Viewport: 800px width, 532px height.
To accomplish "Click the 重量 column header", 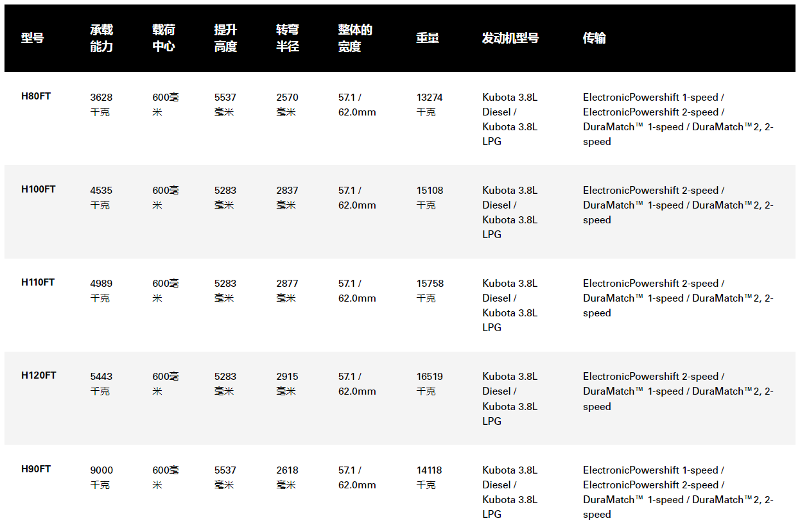I will click(x=428, y=39).
